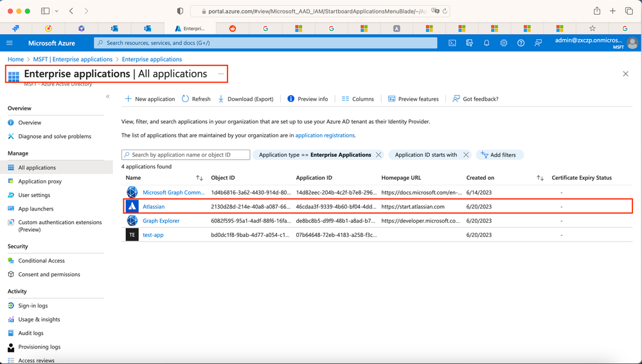Open the notifications bell icon

(x=486, y=43)
